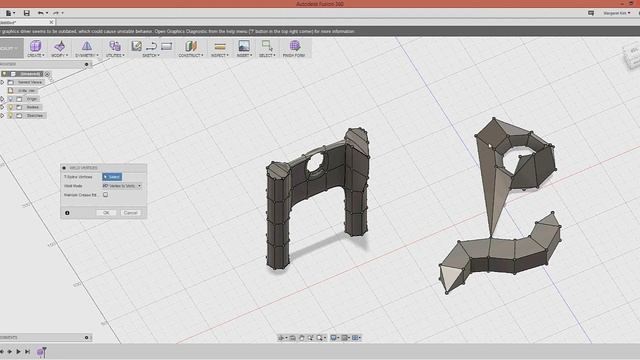Image resolution: width=640 pixels, height=360 pixels.
Task: Open the SYMMETRY menu label
Action: pos(87,55)
